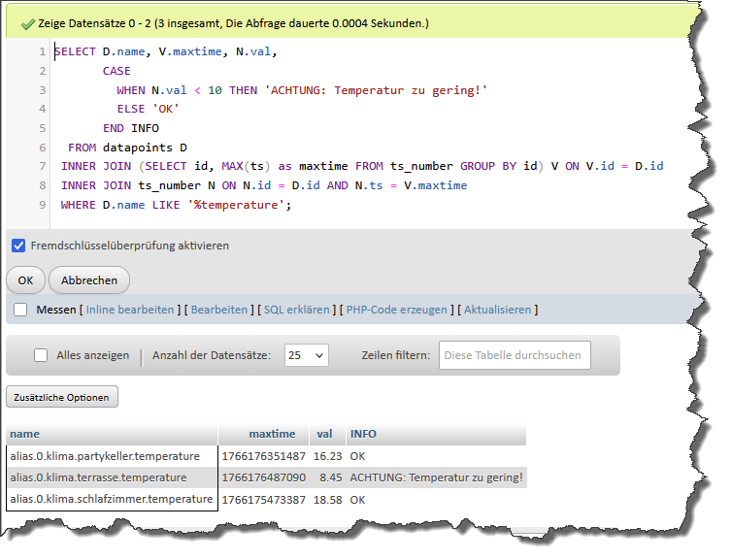Click the FROM datapoints D line
The image size is (731, 560).
tap(127, 148)
